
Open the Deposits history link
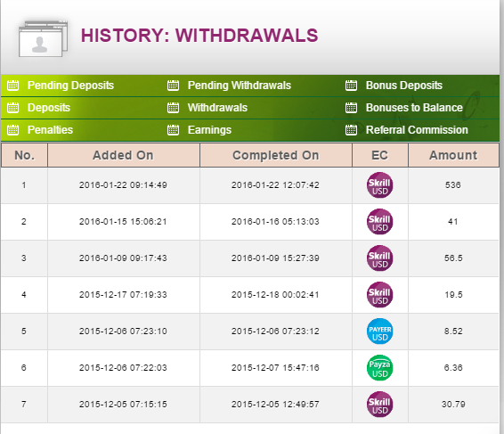click(x=49, y=108)
